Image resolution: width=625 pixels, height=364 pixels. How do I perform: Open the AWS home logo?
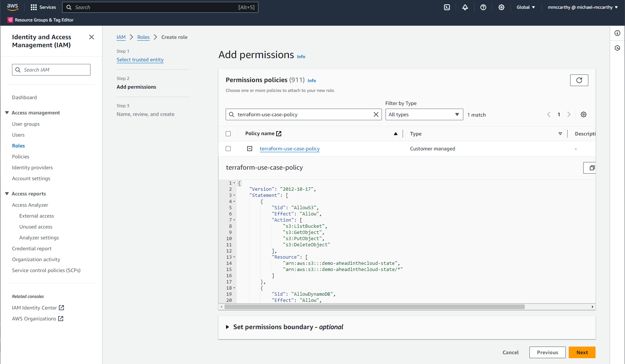(12, 7)
